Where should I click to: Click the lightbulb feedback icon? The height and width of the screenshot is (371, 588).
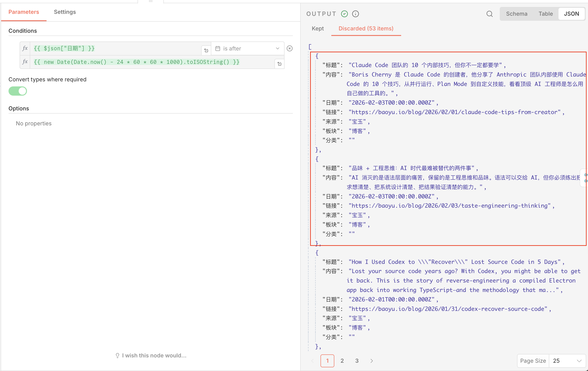[118, 355]
